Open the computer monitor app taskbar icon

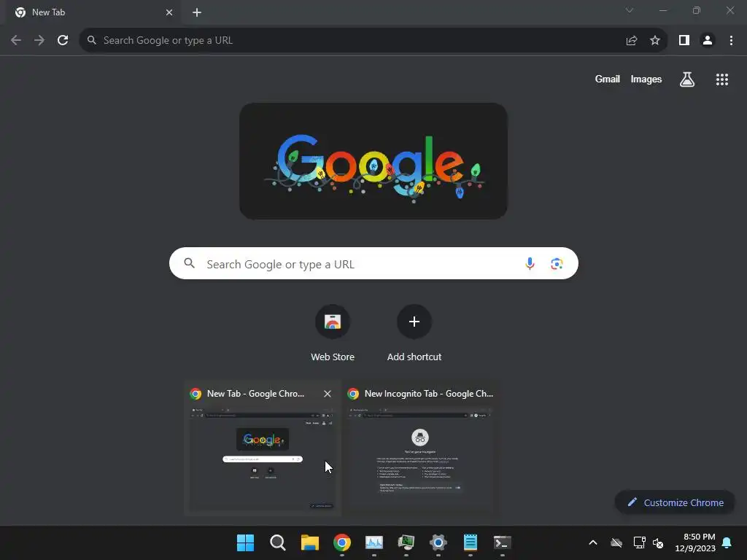(x=406, y=542)
